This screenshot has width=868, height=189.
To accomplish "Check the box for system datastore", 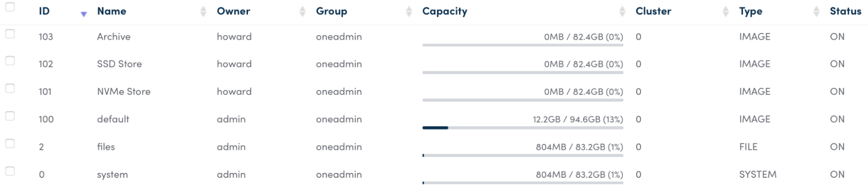I will pos(10,171).
